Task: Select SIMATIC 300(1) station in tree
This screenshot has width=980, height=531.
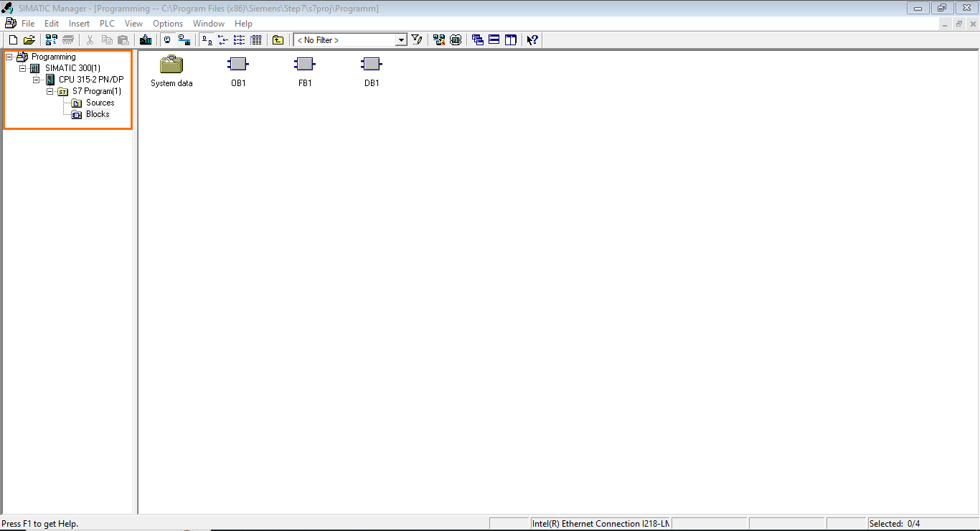Action: pyautogui.click(x=72, y=68)
